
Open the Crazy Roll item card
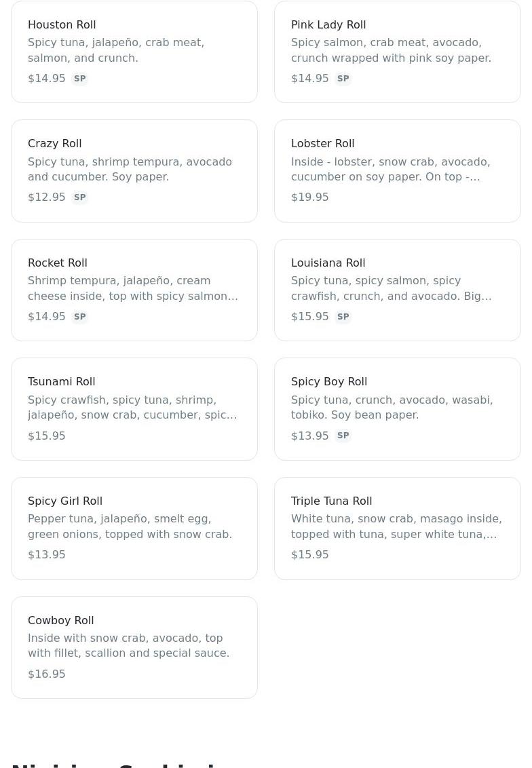pos(134,171)
